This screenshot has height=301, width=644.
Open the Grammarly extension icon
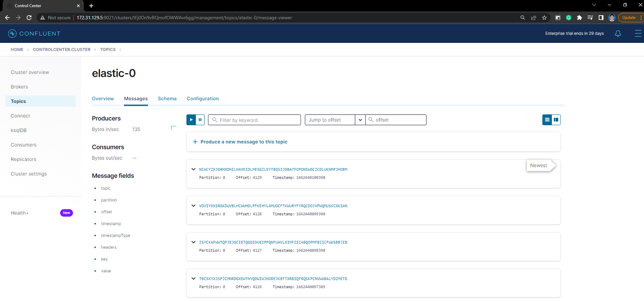coord(569,18)
